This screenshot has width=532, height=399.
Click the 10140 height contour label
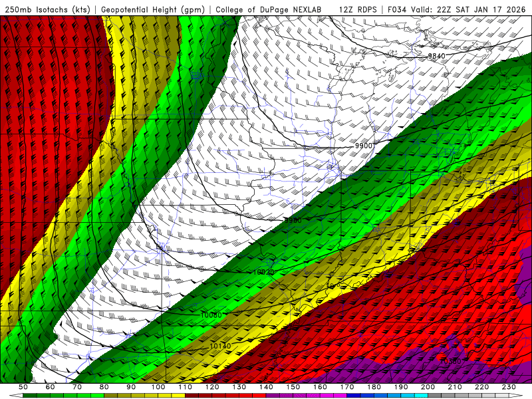(x=220, y=346)
